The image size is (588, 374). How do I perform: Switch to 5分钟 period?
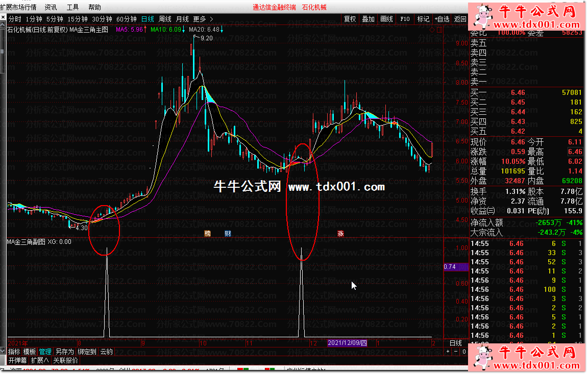(55, 19)
